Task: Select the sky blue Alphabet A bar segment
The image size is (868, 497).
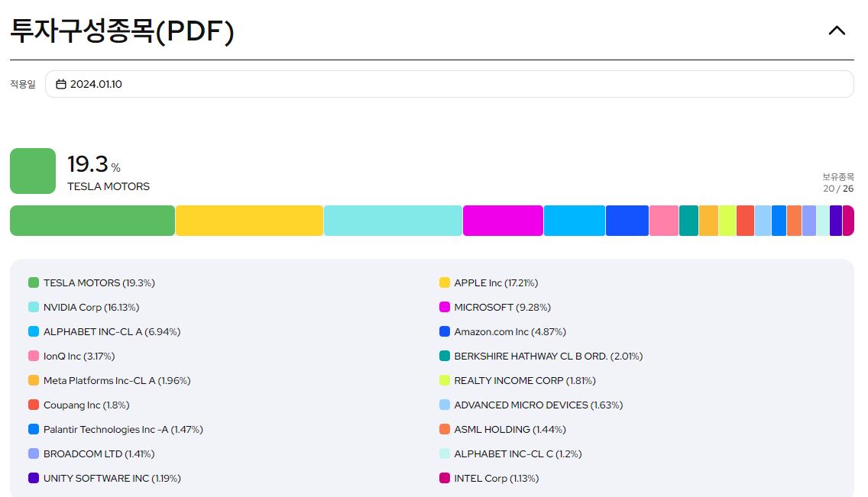Action: tap(575, 221)
